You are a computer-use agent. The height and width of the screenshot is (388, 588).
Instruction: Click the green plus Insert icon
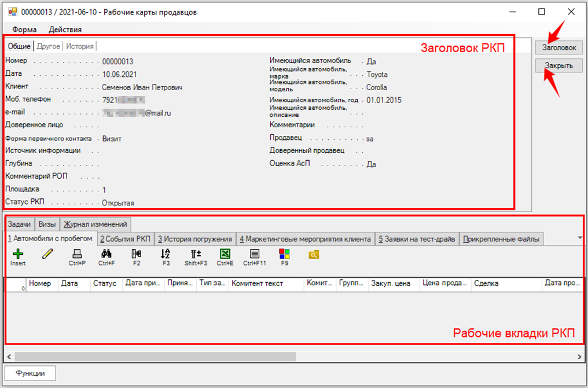(18, 254)
